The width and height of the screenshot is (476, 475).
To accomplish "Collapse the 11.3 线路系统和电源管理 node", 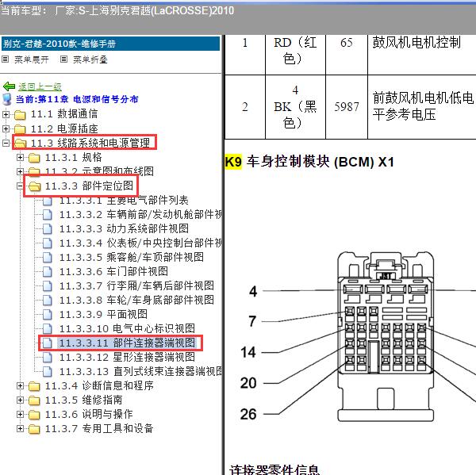I will point(6,143).
